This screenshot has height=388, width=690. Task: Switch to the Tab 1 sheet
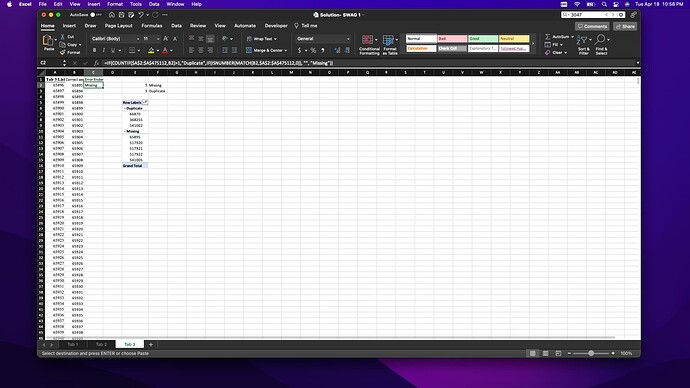pyautogui.click(x=73, y=344)
